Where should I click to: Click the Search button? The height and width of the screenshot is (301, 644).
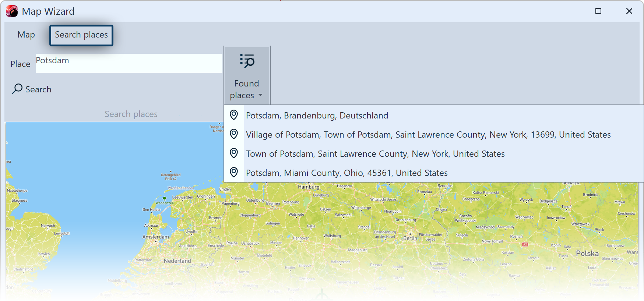click(x=32, y=89)
